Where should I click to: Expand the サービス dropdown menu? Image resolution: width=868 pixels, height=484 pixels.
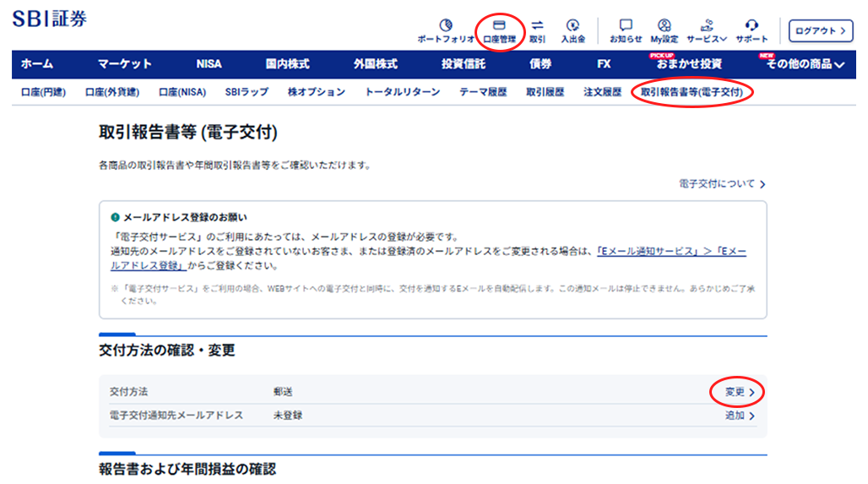pos(707,30)
